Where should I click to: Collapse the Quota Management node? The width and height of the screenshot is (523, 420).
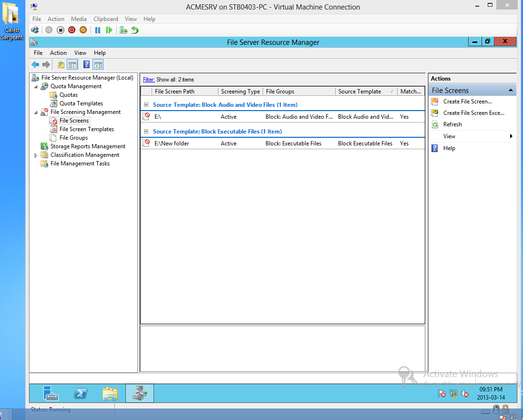pos(36,87)
